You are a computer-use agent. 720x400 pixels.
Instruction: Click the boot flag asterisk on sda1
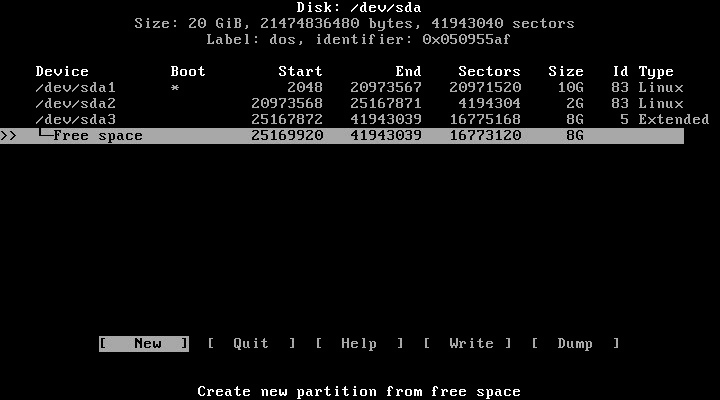click(x=175, y=88)
